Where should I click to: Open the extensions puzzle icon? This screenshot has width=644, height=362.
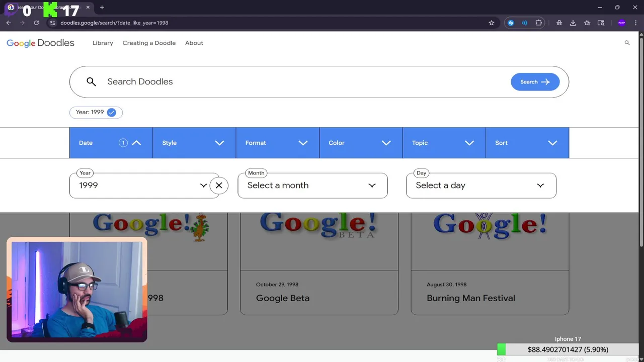538,23
